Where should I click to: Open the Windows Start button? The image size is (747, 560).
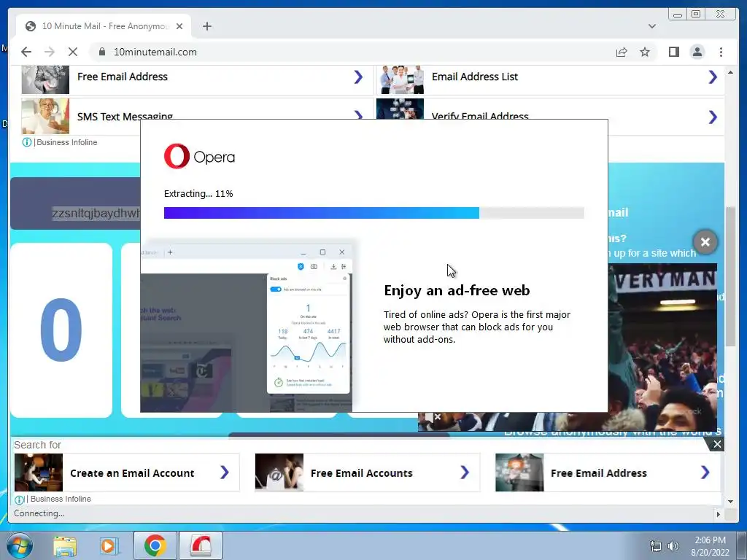click(x=20, y=545)
